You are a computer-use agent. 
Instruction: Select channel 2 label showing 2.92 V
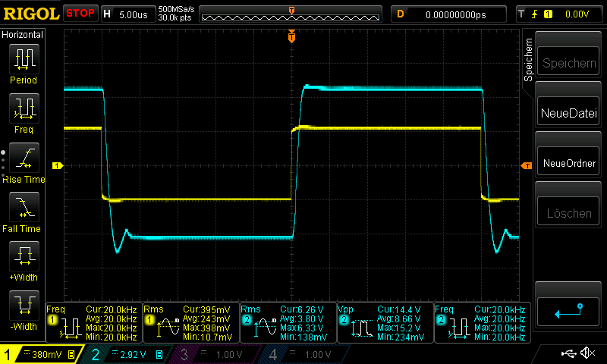(x=127, y=354)
